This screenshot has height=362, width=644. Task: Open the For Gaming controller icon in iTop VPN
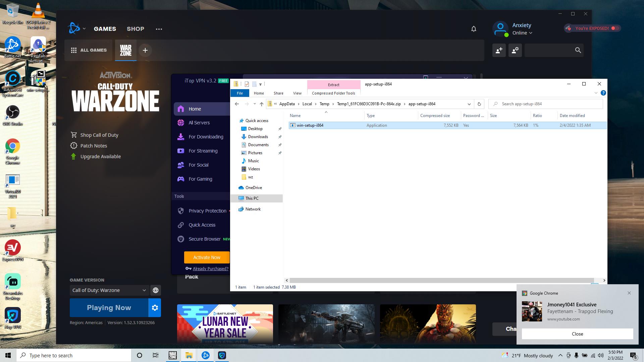pyautogui.click(x=181, y=179)
